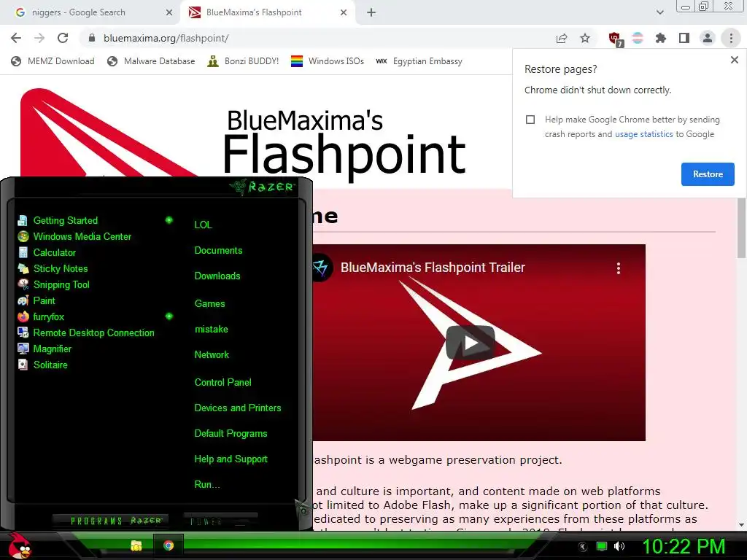Click the video channel avatar icon
Image resolution: width=747 pixels, height=560 pixels.
(x=321, y=268)
